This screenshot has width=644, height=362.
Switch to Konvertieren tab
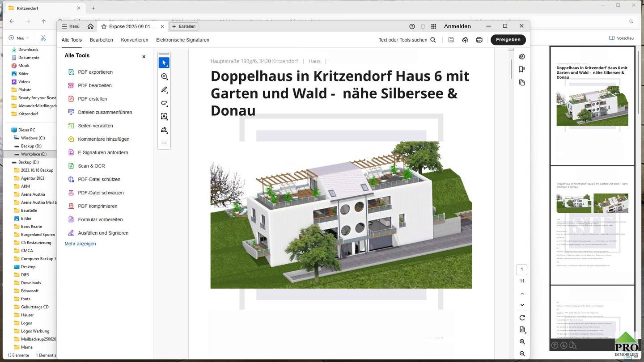[134, 40]
